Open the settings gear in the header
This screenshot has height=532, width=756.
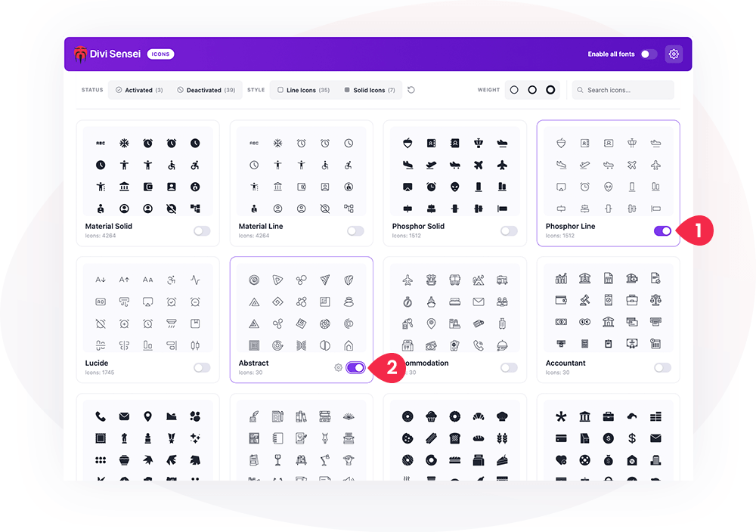pos(674,54)
